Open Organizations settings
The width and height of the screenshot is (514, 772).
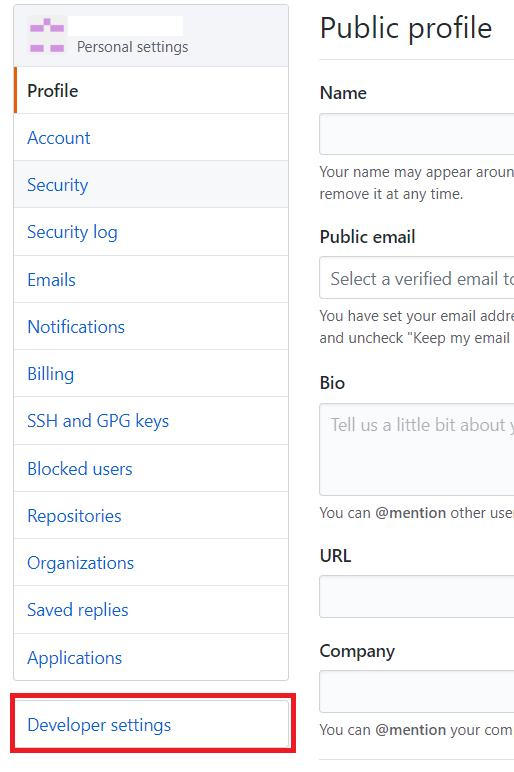(151, 563)
